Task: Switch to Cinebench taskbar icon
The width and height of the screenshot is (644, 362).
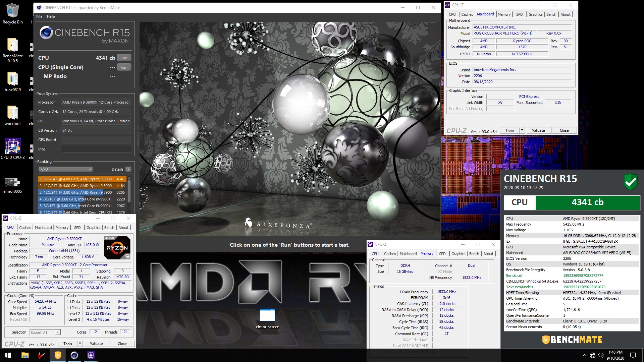Action: click(x=74, y=355)
